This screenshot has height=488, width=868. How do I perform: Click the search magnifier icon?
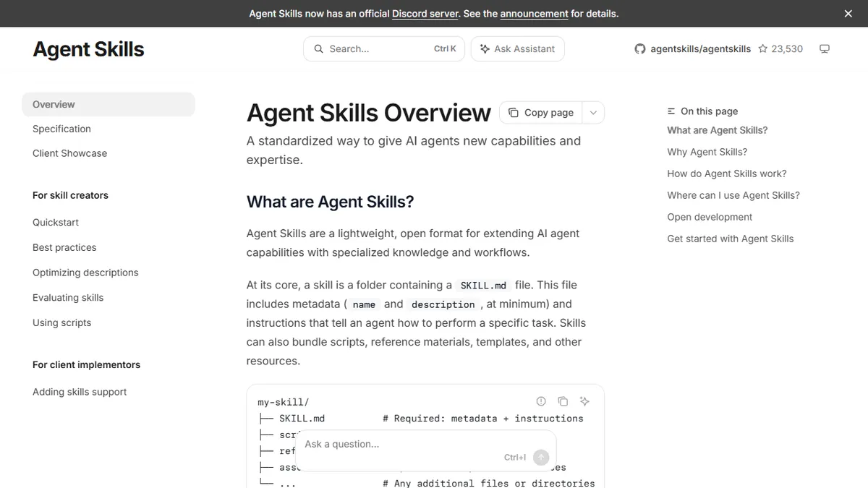pyautogui.click(x=318, y=49)
